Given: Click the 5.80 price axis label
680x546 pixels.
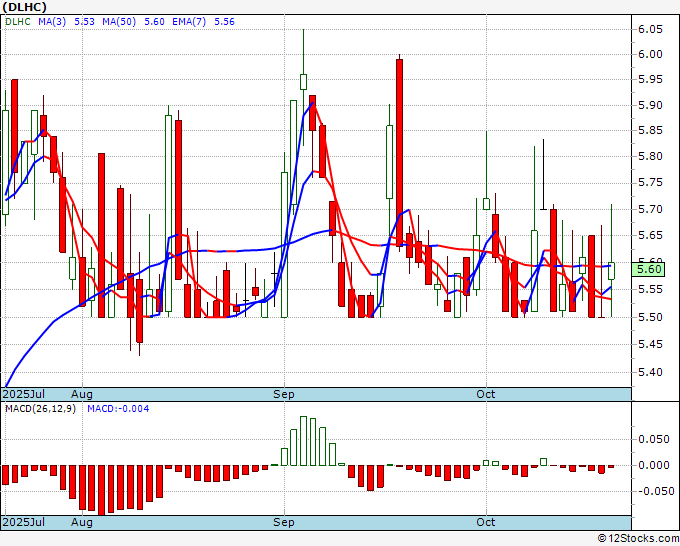Looking at the screenshot, I should point(650,156).
